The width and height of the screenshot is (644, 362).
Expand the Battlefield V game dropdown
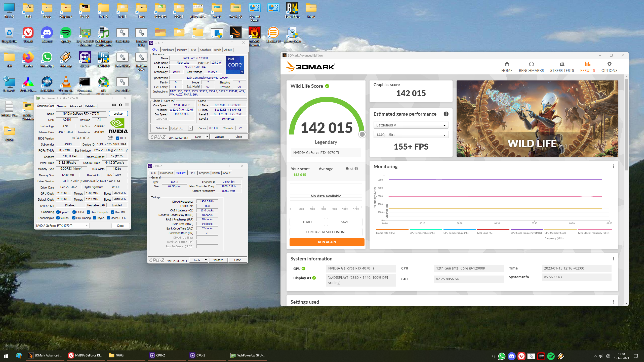[411, 125]
